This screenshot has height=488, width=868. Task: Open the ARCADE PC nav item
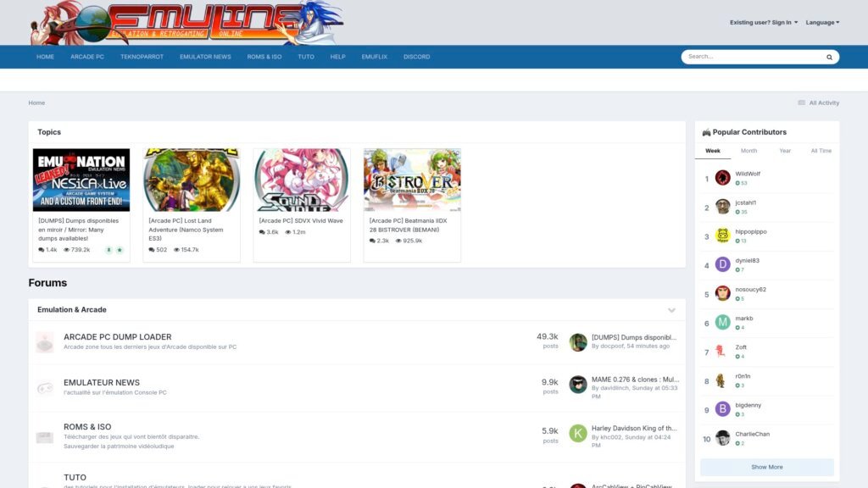tap(87, 57)
